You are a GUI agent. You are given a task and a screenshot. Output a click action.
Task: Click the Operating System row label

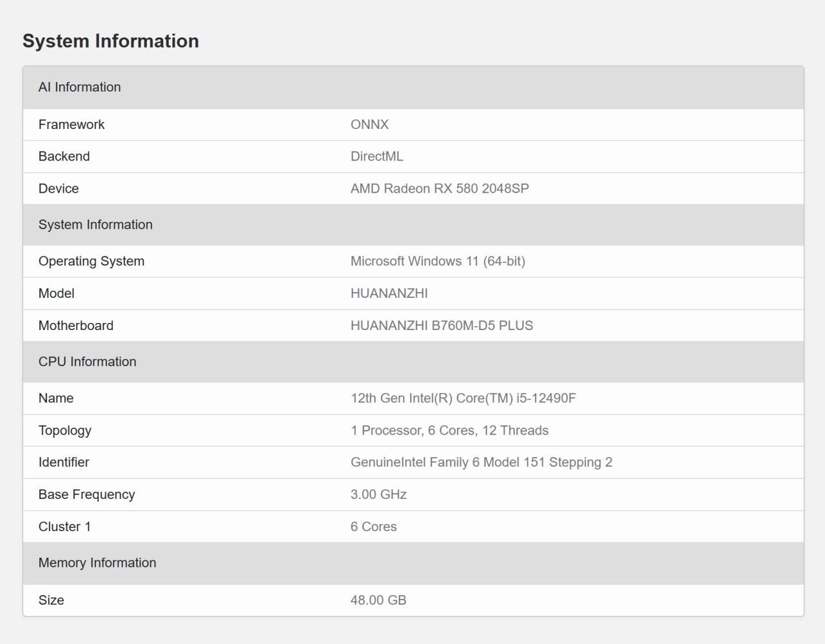click(91, 261)
